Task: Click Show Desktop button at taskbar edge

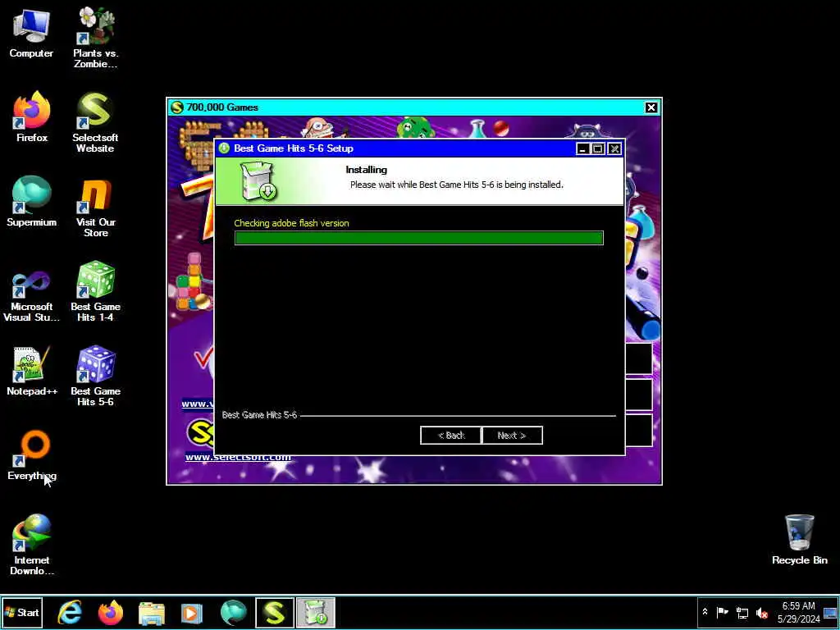Action: click(x=830, y=612)
